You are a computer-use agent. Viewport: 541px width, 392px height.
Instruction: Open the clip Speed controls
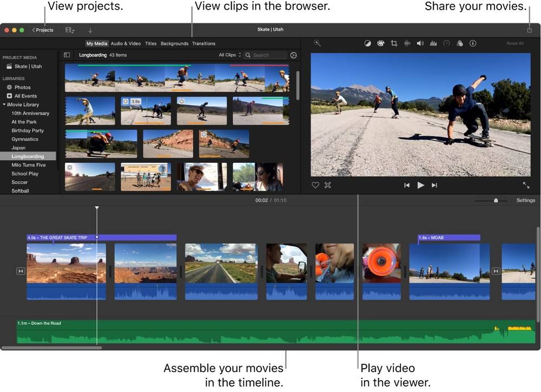click(446, 43)
